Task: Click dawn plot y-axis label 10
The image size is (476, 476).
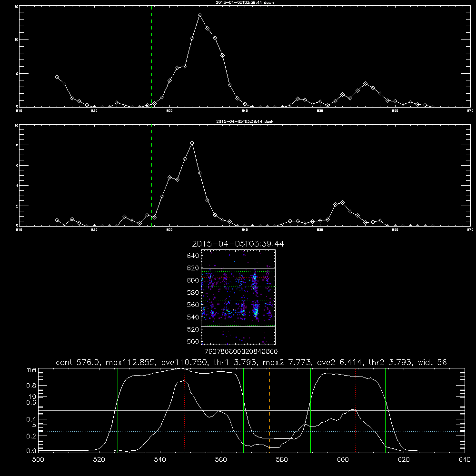Action: 16,40
